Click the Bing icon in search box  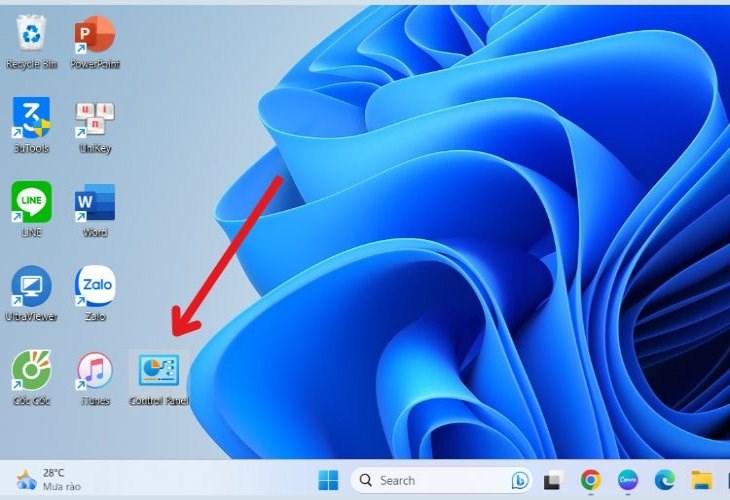pos(520,480)
